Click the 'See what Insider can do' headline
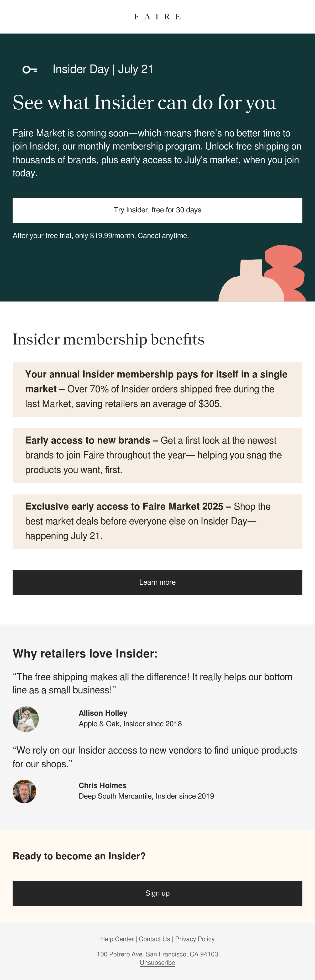Image resolution: width=315 pixels, height=980 pixels. coord(144,102)
